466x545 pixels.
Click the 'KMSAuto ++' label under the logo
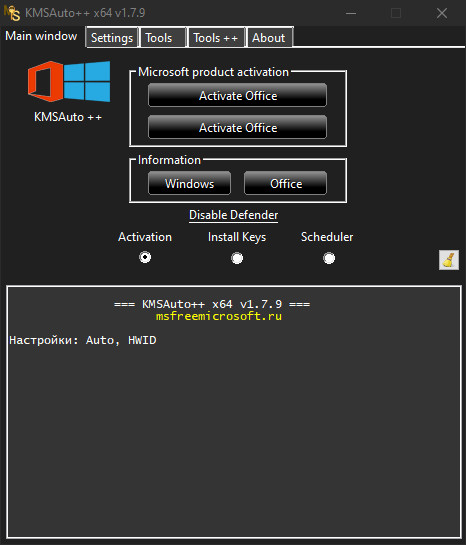pyautogui.click(x=68, y=117)
